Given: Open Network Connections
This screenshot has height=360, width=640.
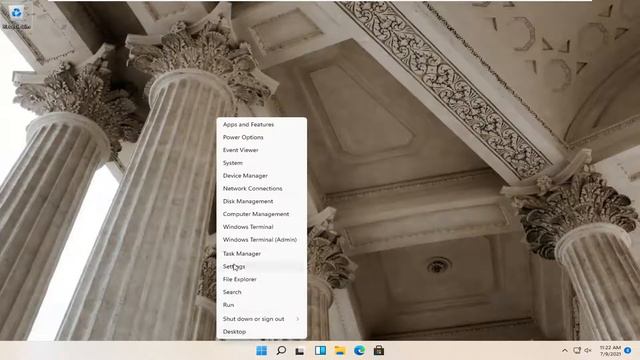Looking at the screenshot, I should [x=262, y=189].
